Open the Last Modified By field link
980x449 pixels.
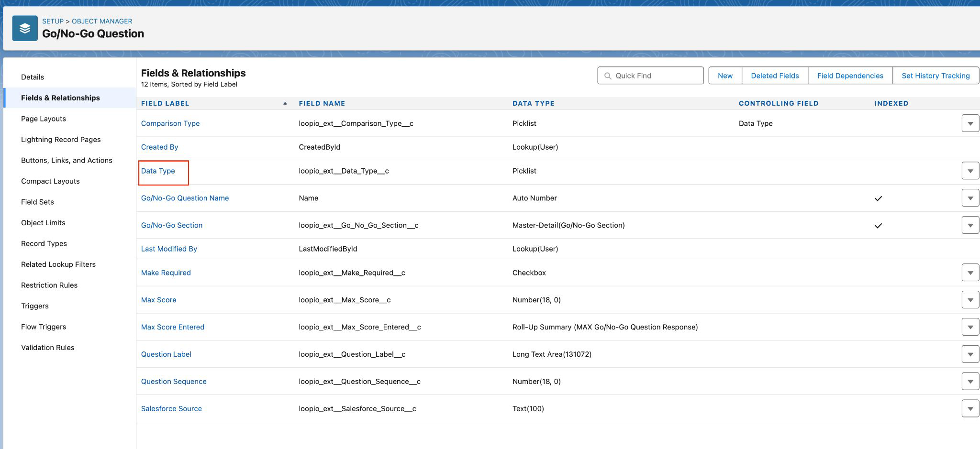[169, 249]
